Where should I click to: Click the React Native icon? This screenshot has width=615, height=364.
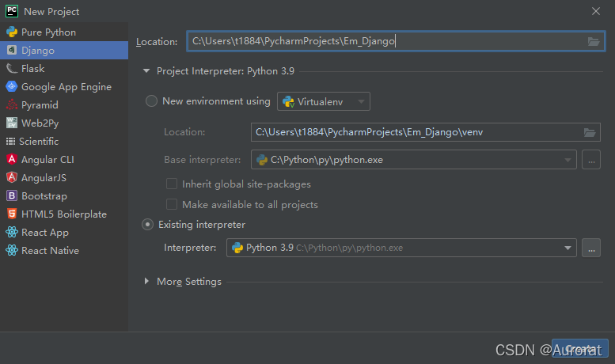(12, 250)
